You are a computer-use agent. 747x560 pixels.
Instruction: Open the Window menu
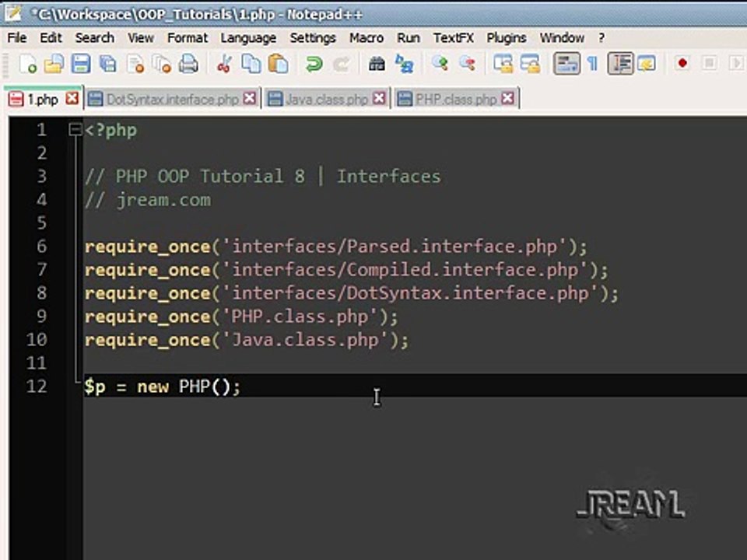562,37
